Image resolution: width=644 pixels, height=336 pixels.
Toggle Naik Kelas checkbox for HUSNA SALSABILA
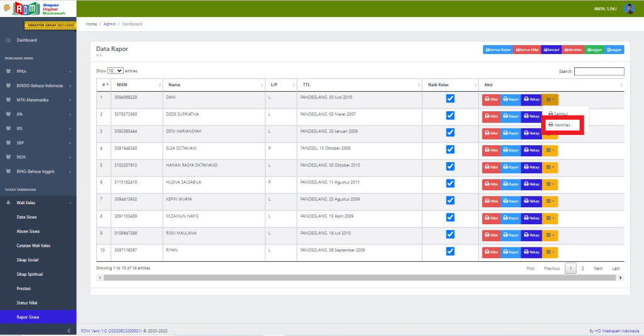click(450, 183)
